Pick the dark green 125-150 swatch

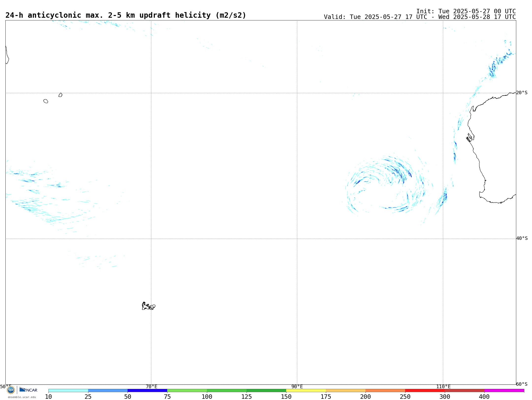(266, 391)
